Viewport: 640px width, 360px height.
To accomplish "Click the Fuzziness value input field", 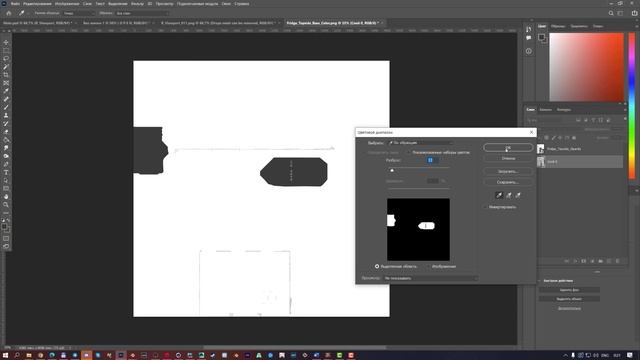I will click(433, 160).
